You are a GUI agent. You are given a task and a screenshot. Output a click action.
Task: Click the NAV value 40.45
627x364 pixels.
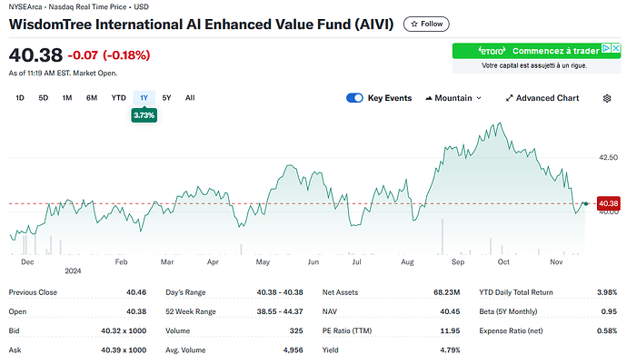450,311
